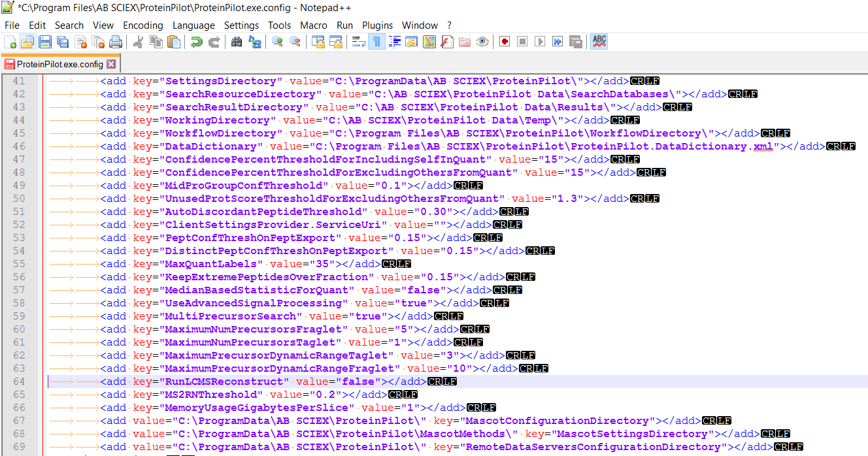Click line number 41 in the margin
Screen dimensions: 868x456
[x=19, y=81]
